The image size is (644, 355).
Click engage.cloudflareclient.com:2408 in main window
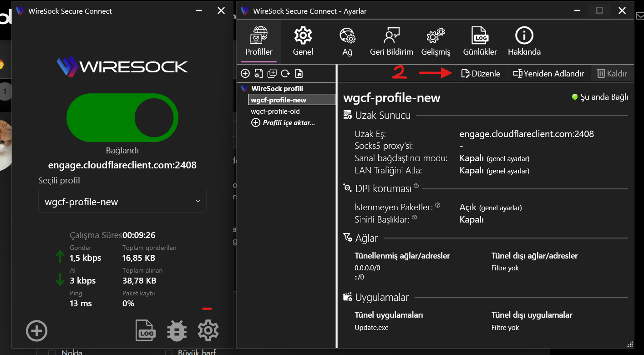122,165
